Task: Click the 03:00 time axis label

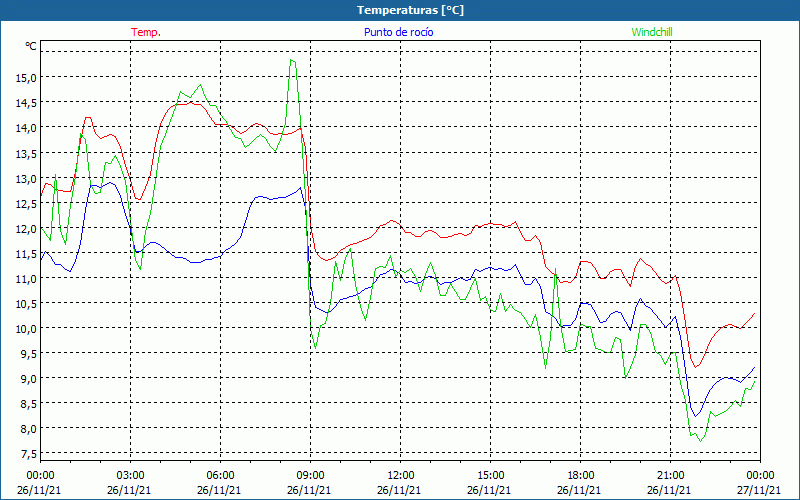Action: pyautogui.click(x=131, y=476)
